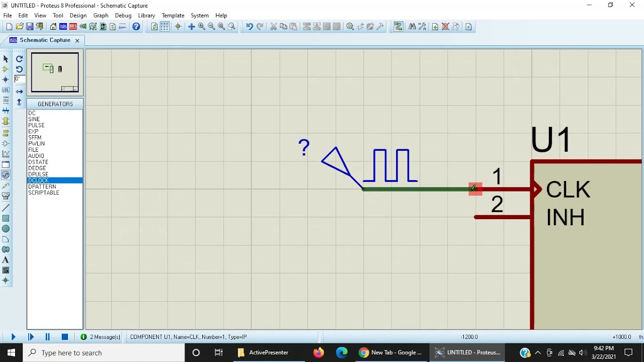Select the Selection Mode arrow tool
This screenshot has width=644, height=362.
(x=6, y=59)
